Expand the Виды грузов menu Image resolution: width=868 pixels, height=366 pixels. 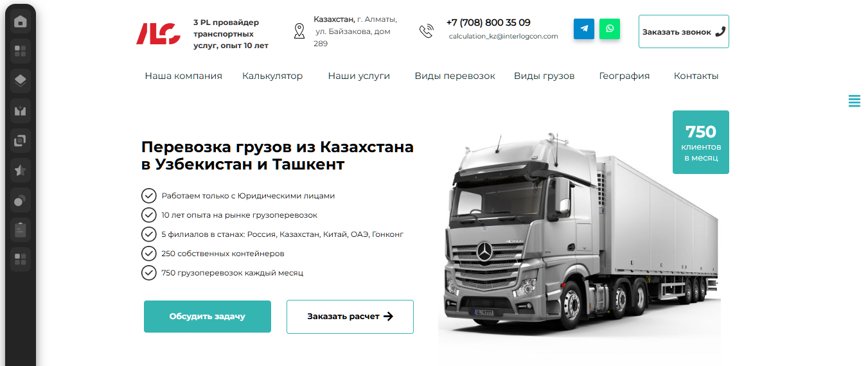click(544, 76)
